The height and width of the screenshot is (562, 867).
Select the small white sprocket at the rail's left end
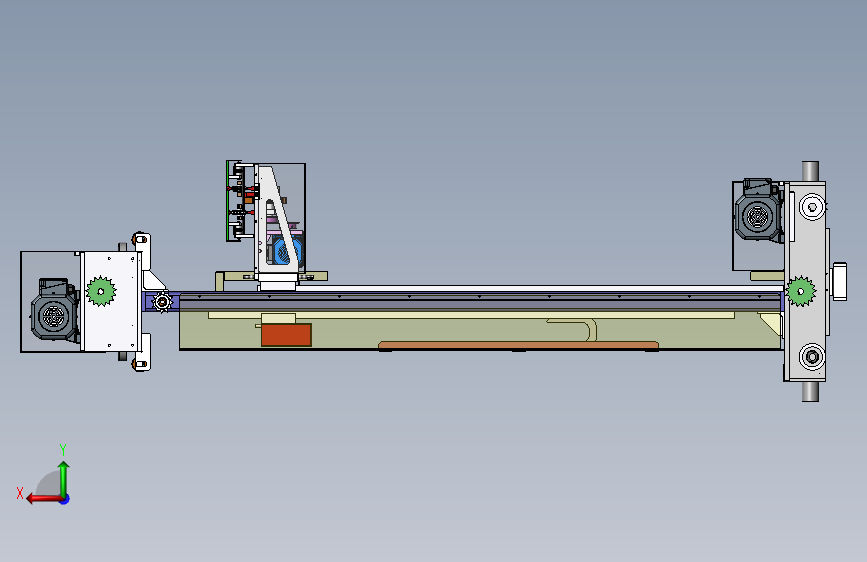(x=162, y=302)
